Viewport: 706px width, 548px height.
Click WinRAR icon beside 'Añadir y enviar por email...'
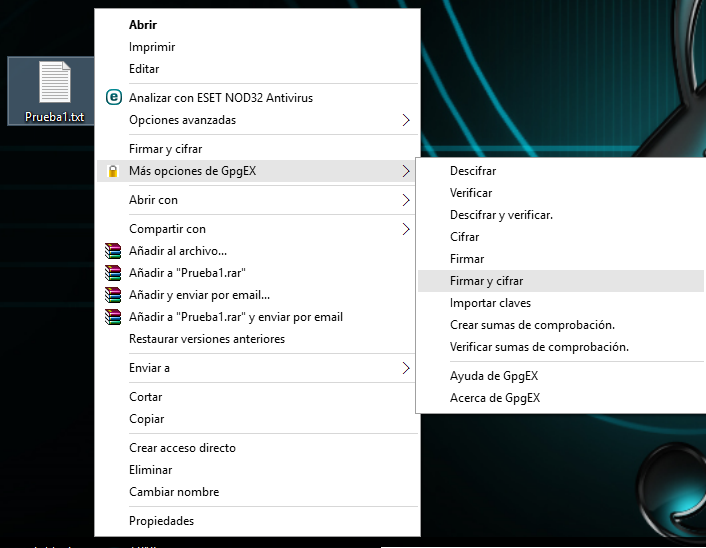click(x=113, y=295)
